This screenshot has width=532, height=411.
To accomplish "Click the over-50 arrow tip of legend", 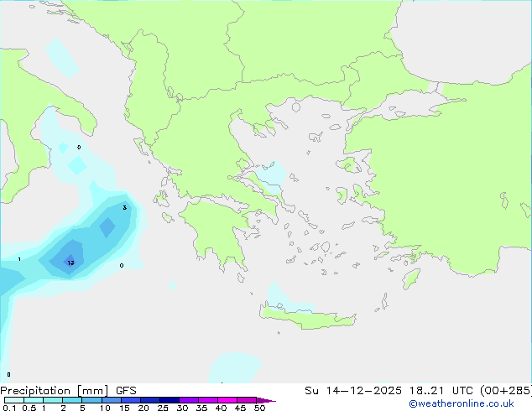I will 266,400.
